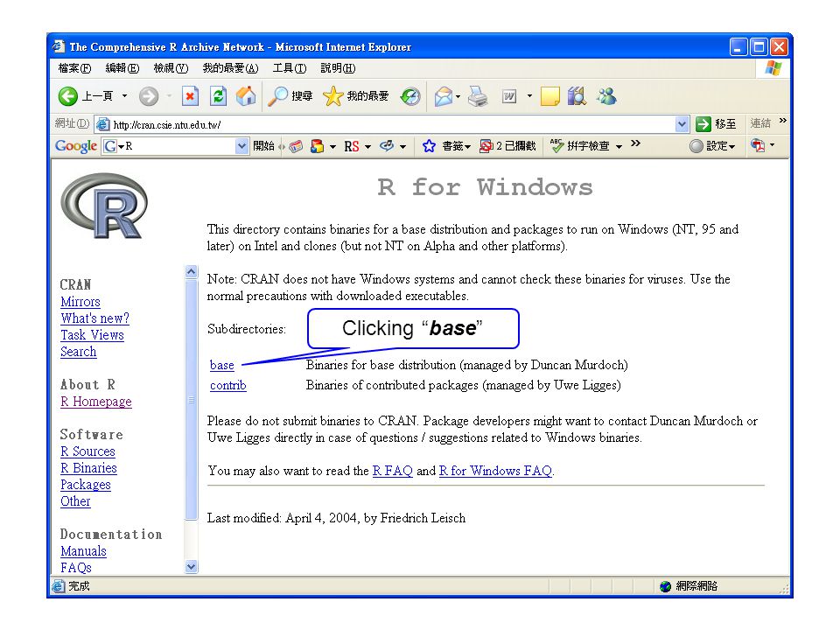
Task: Click the sidebar scrollbar up arrow
Action: [x=192, y=271]
